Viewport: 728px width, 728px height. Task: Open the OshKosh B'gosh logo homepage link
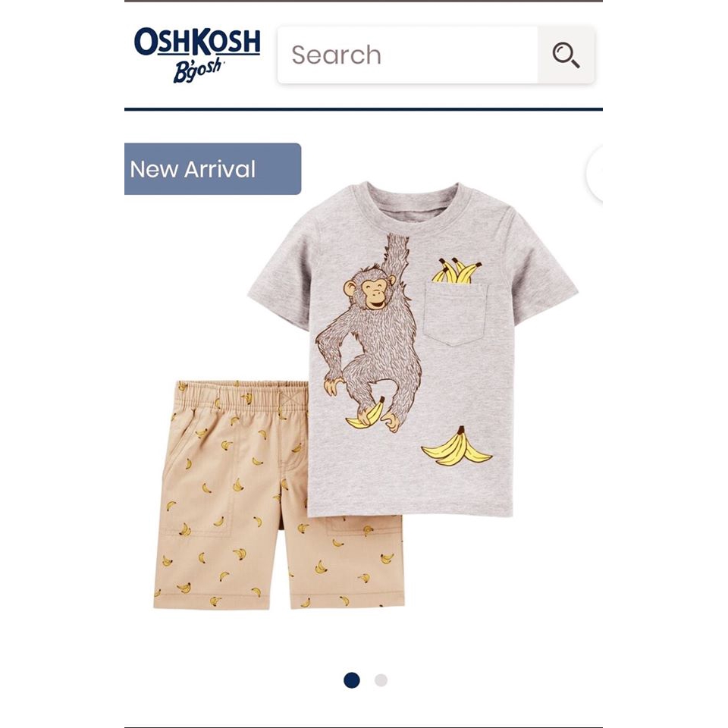point(197,55)
